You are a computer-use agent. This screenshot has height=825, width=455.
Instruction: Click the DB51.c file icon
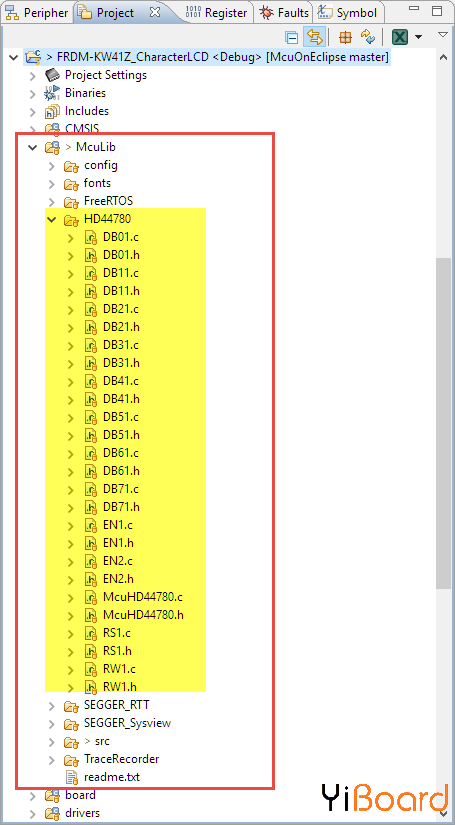pyautogui.click(x=90, y=418)
